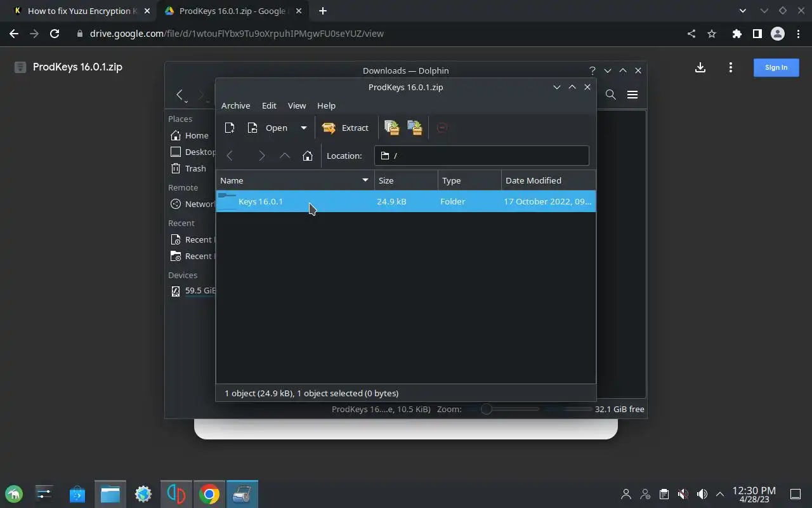Download ProdKeys zip from Google Drive
This screenshot has width=812, height=508.
point(700,67)
